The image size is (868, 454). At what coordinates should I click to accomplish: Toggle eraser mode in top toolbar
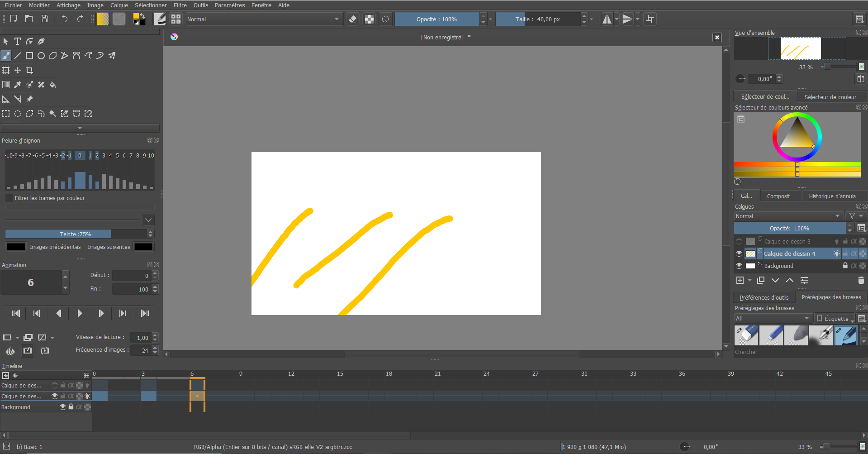coord(353,19)
